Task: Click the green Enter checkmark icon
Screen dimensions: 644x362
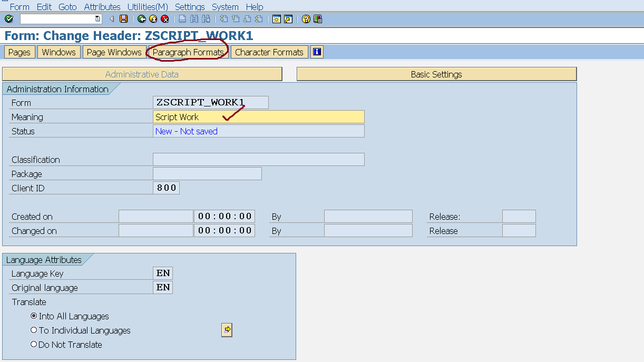Action: [9, 18]
